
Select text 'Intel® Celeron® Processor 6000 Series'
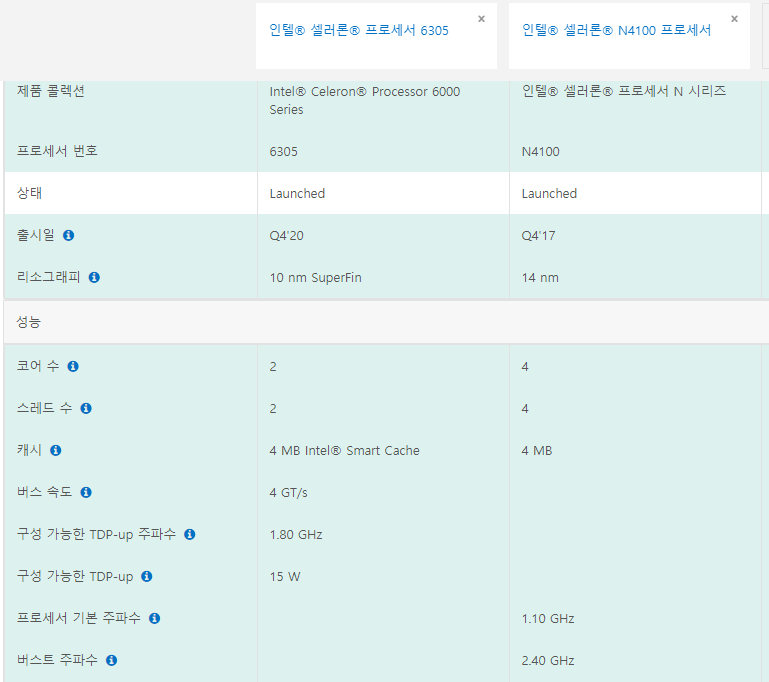364,101
